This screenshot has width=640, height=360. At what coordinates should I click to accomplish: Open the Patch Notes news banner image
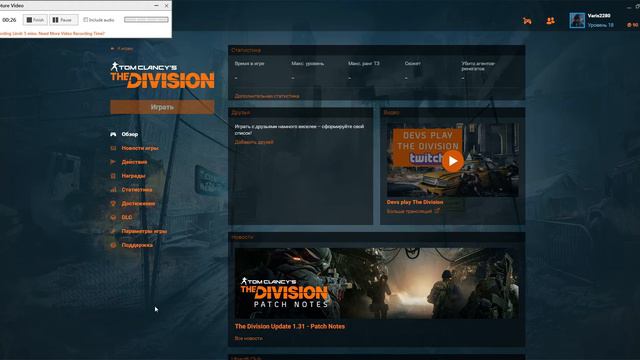(376, 283)
